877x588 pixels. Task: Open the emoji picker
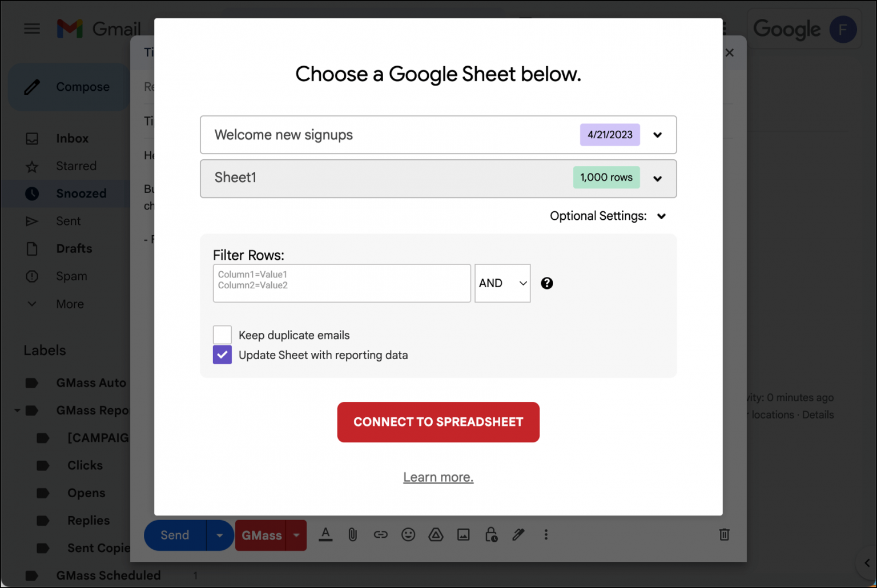pos(408,535)
